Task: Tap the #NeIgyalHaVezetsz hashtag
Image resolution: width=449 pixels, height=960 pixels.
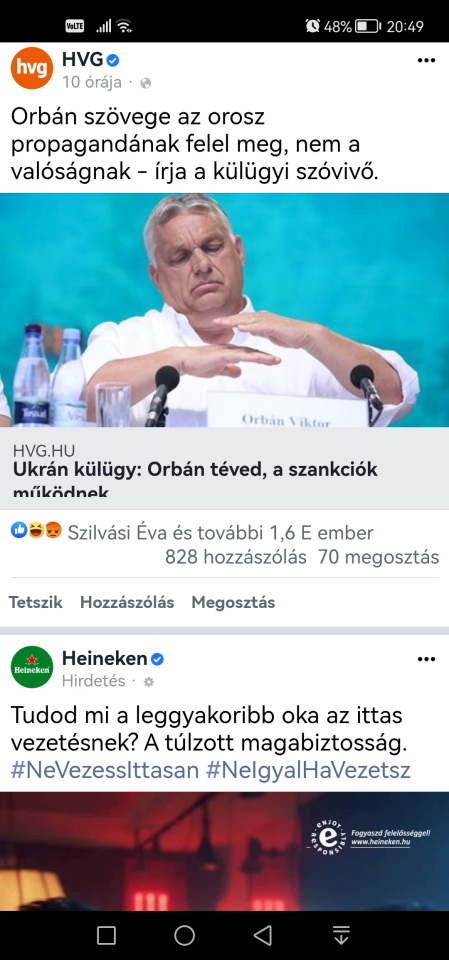Action: coord(308,770)
